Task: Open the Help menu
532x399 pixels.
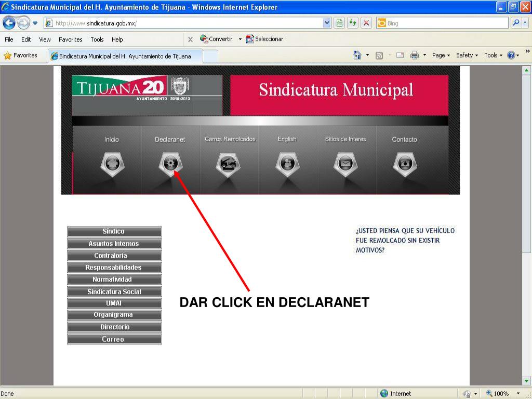Action: tap(117, 39)
